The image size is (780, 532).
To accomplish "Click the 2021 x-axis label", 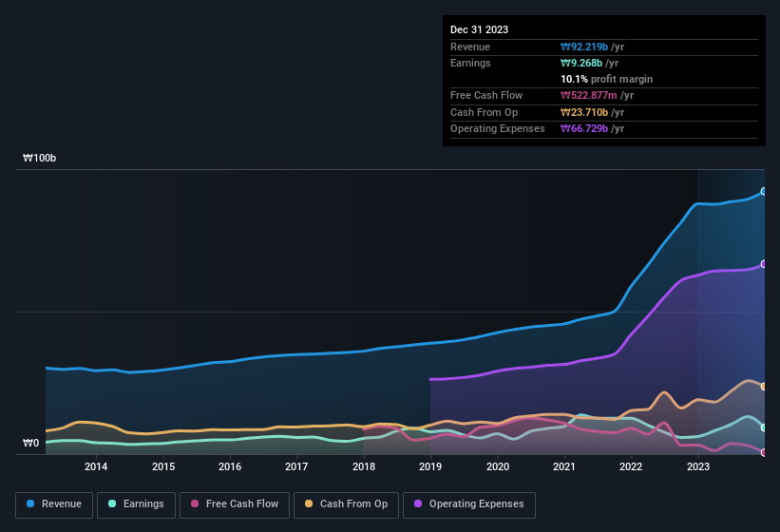I will [564, 466].
